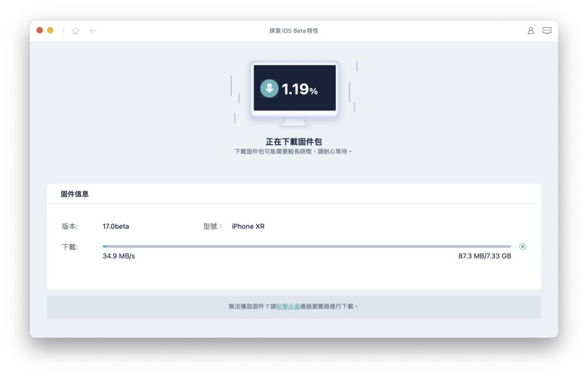Close the window with red button
Viewport: 588px width, 377px height.
pos(40,30)
